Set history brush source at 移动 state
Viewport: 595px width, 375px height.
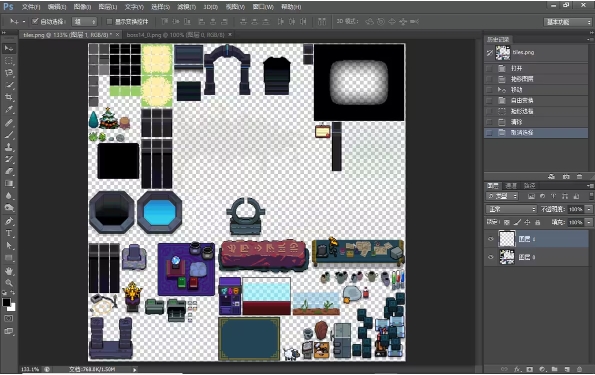point(489,90)
